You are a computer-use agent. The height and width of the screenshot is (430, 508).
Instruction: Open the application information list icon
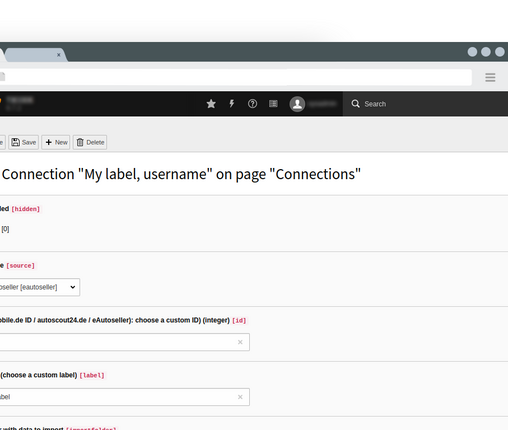click(x=273, y=104)
